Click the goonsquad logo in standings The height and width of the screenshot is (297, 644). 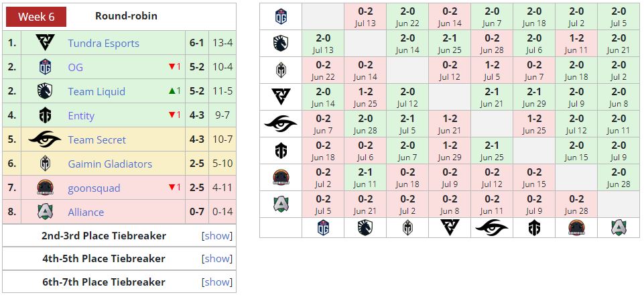click(x=44, y=188)
